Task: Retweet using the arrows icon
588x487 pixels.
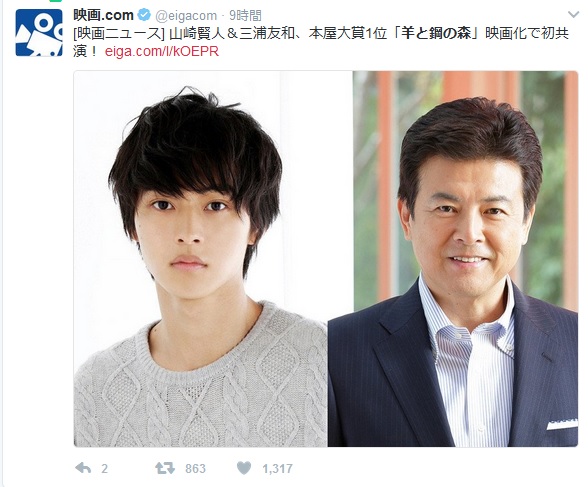Action: 165,468
